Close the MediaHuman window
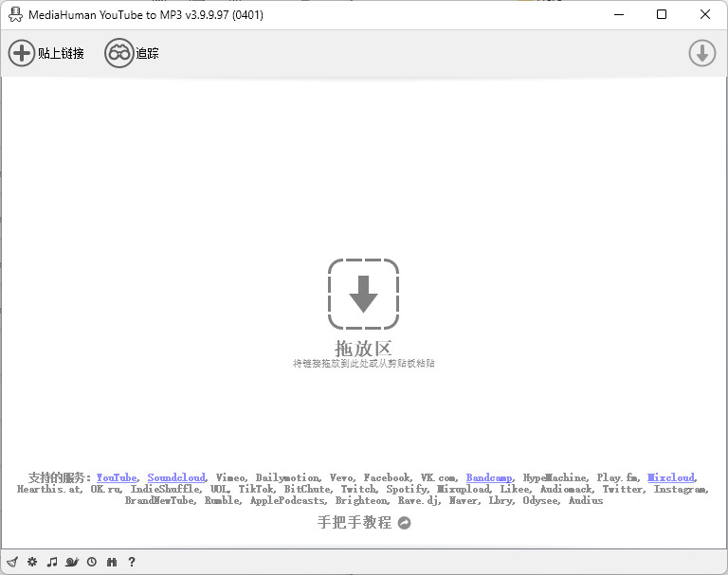This screenshot has width=728, height=575. click(x=705, y=14)
